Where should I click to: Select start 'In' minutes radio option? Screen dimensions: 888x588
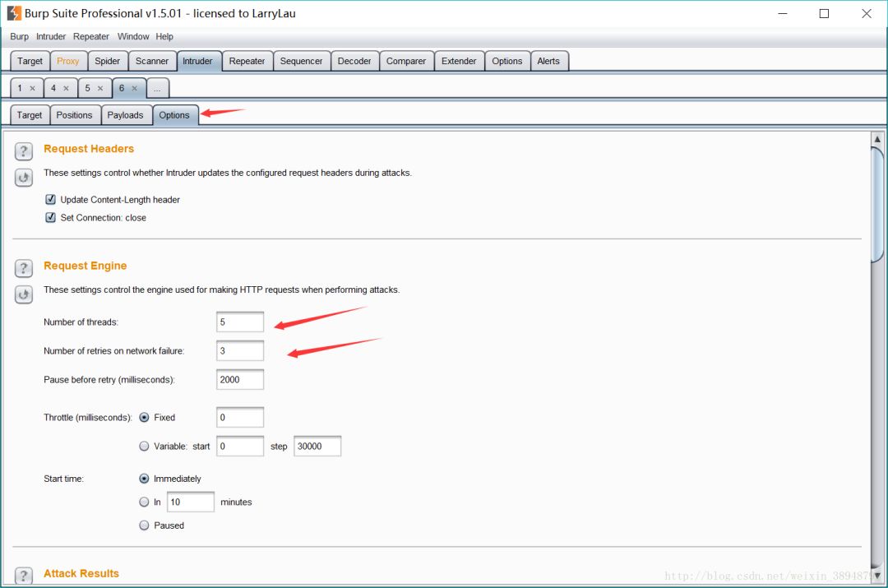144,502
